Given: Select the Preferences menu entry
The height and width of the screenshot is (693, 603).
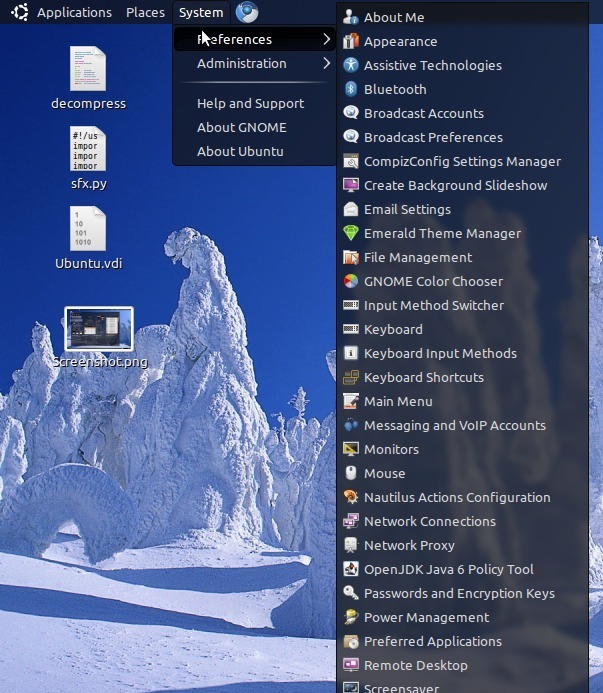Looking at the screenshot, I should 255,39.
